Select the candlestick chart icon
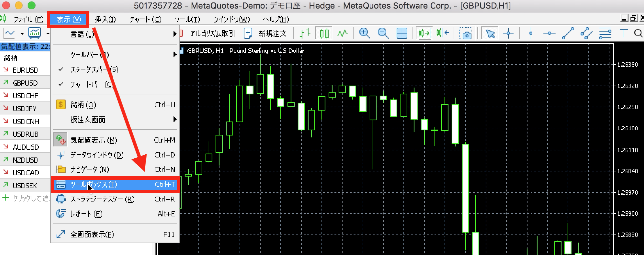 (324, 33)
